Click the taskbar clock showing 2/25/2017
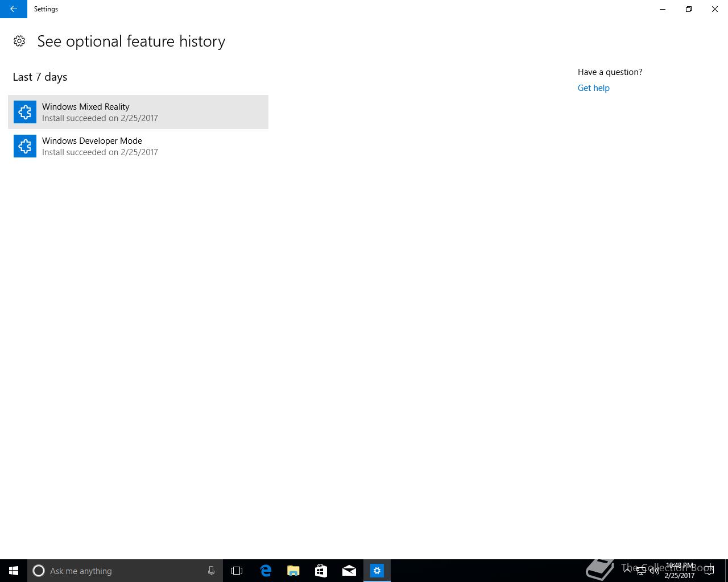728x582 pixels. click(x=680, y=571)
